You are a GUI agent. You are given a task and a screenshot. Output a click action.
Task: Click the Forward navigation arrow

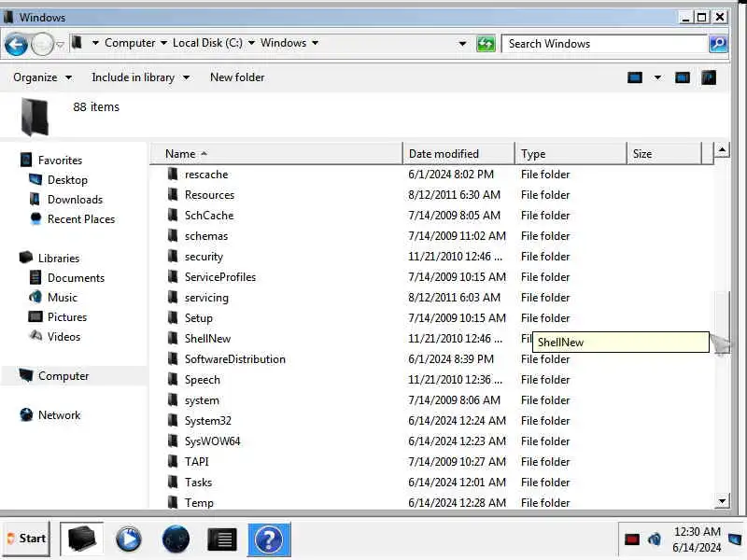point(42,45)
